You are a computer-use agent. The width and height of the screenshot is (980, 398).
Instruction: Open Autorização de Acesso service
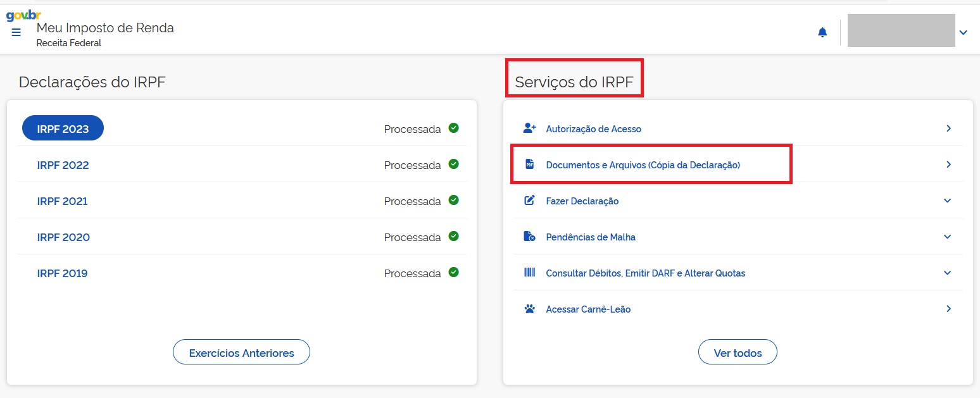(x=593, y=129)
